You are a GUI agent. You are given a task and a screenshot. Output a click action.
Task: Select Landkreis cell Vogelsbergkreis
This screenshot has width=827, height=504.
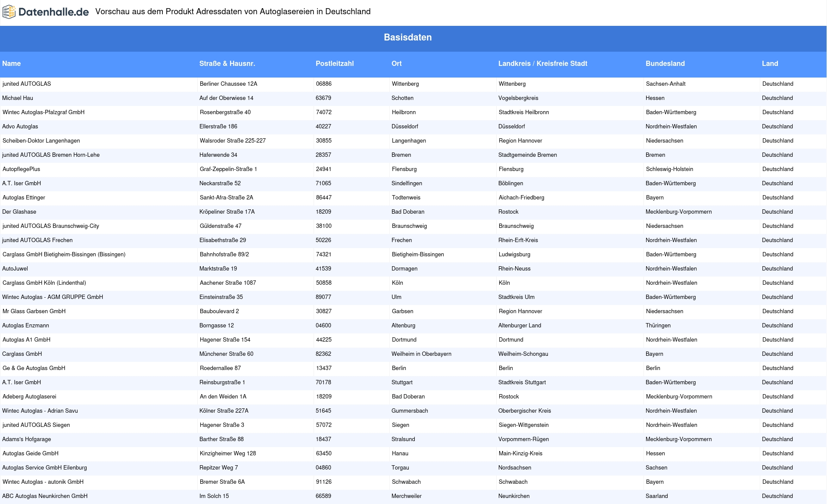click(519, 98)
